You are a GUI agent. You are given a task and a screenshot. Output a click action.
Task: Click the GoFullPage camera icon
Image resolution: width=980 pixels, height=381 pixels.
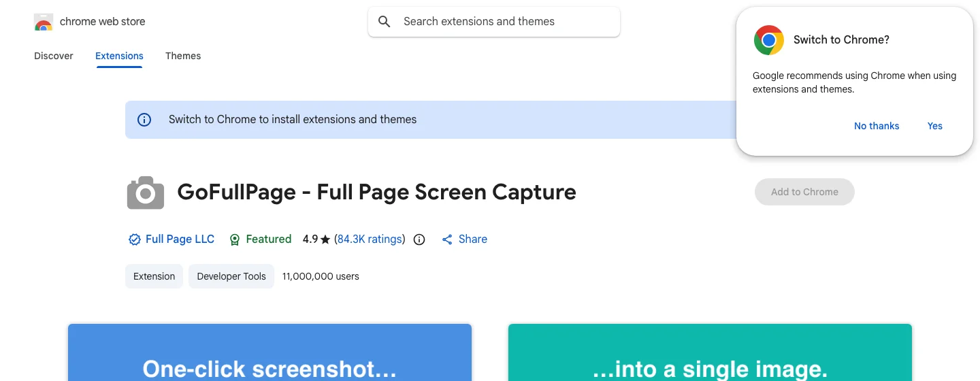tap(146, 193)
